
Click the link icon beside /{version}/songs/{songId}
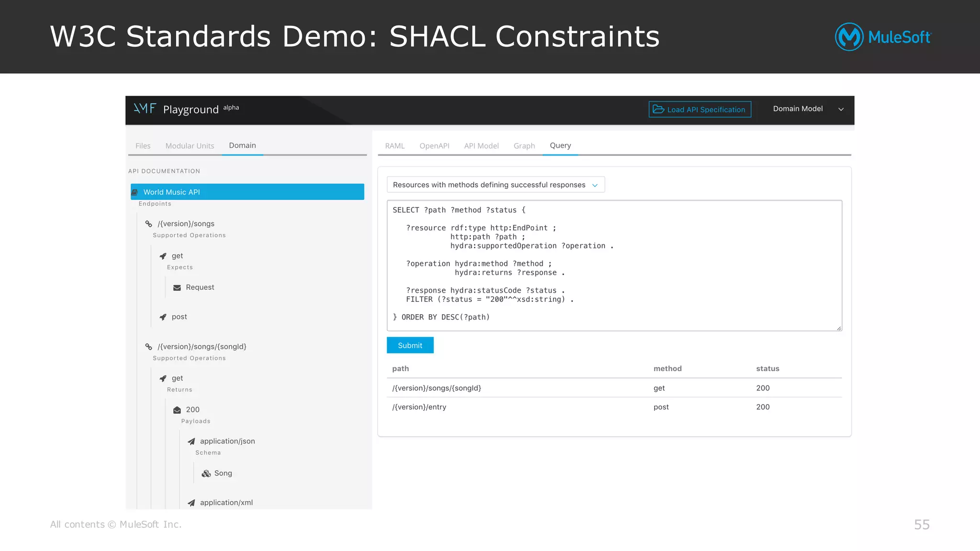click(x=149, y=347)
